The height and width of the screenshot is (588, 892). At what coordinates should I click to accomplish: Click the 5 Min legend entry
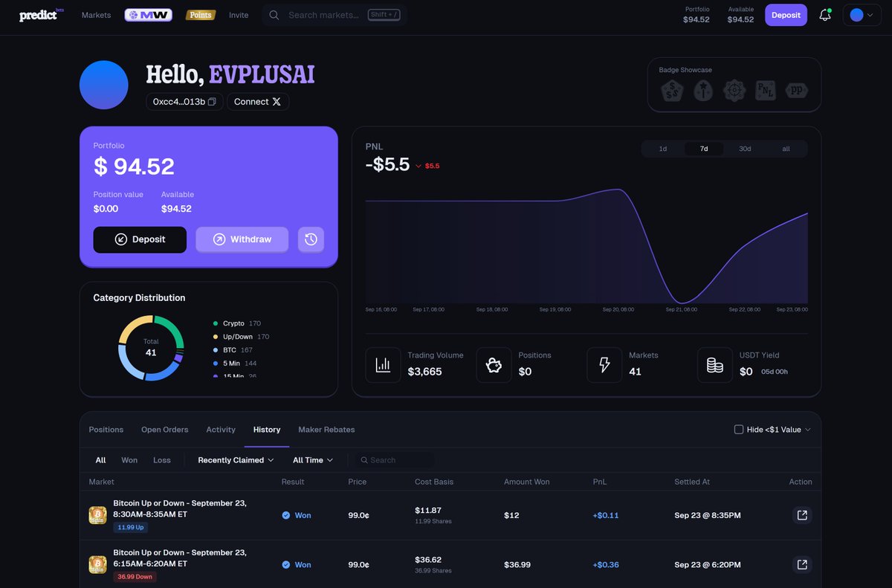236,364
